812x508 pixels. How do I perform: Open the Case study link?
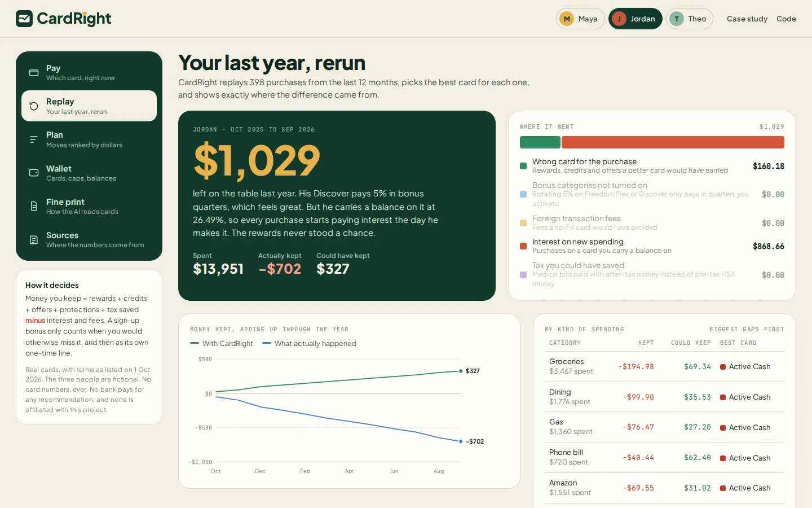(x=747, y=19)
